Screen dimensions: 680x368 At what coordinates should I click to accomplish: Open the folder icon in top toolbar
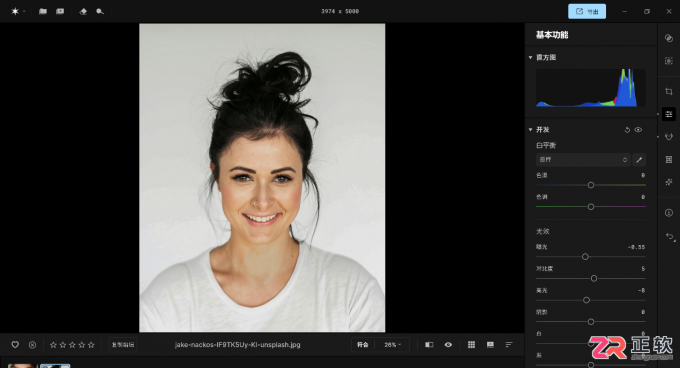[x=43, y=11]
